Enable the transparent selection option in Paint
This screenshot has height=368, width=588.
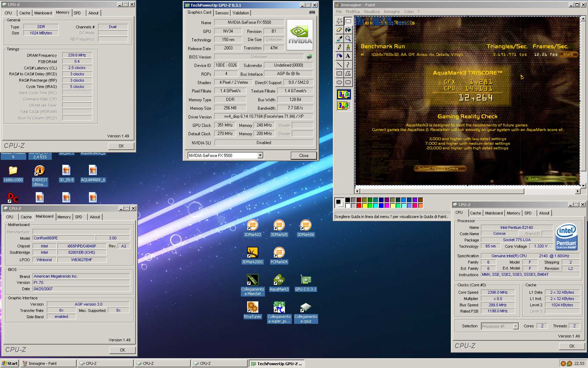(344, 105)
